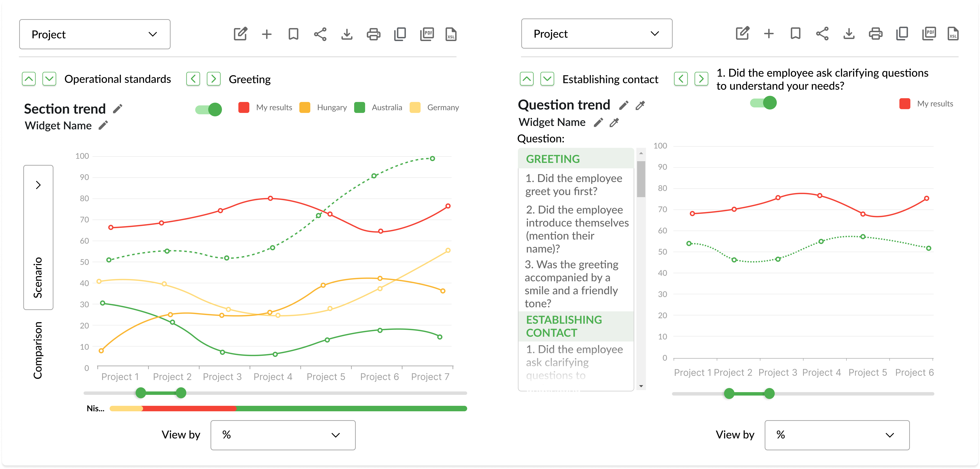This screenshot has height=469, width=980.
Task: Click the plus icon in right widget toolbar
Action: [769, 34]
